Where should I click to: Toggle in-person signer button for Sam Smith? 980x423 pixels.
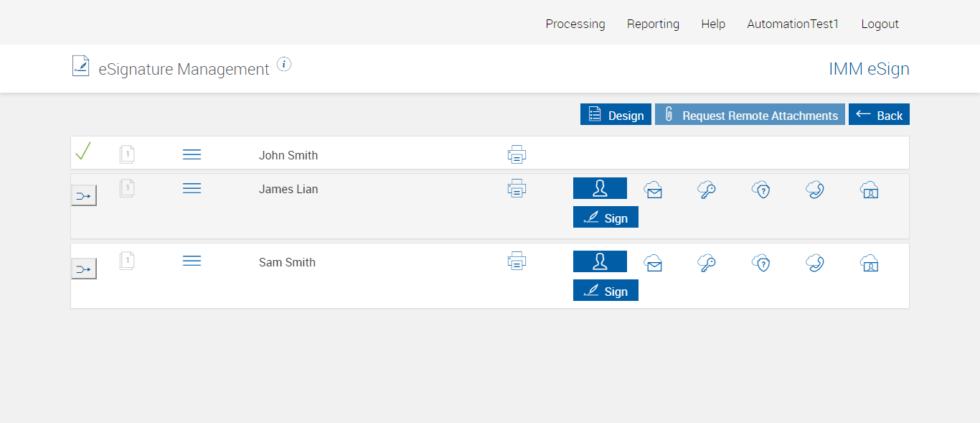pyautogui.click(x=600, y=261)
